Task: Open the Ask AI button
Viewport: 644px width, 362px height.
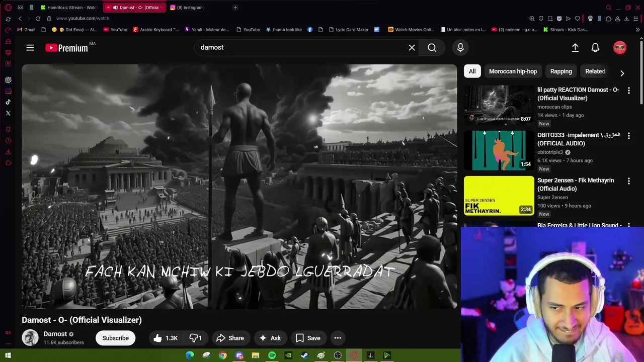Action: 270,338
